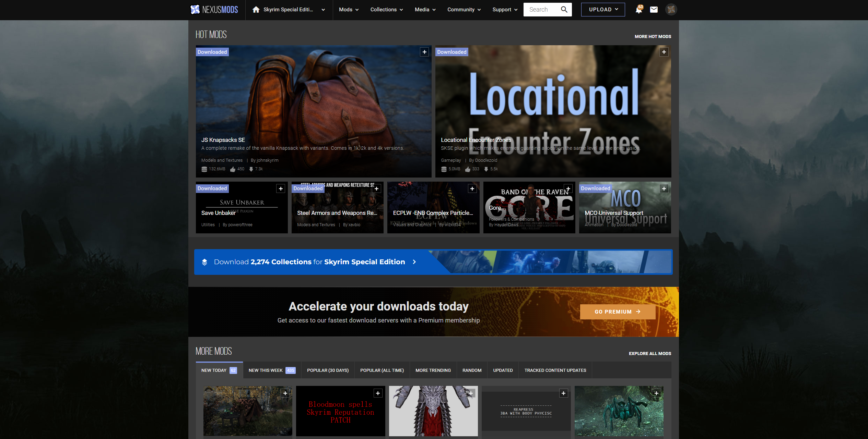
Task: Select the Popular (All Time) tab
Action: tap(382, 370)
